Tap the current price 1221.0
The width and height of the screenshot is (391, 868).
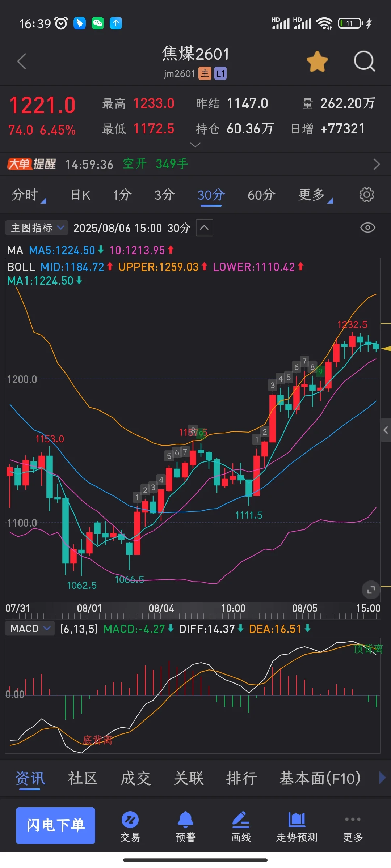tap(42, 106)
